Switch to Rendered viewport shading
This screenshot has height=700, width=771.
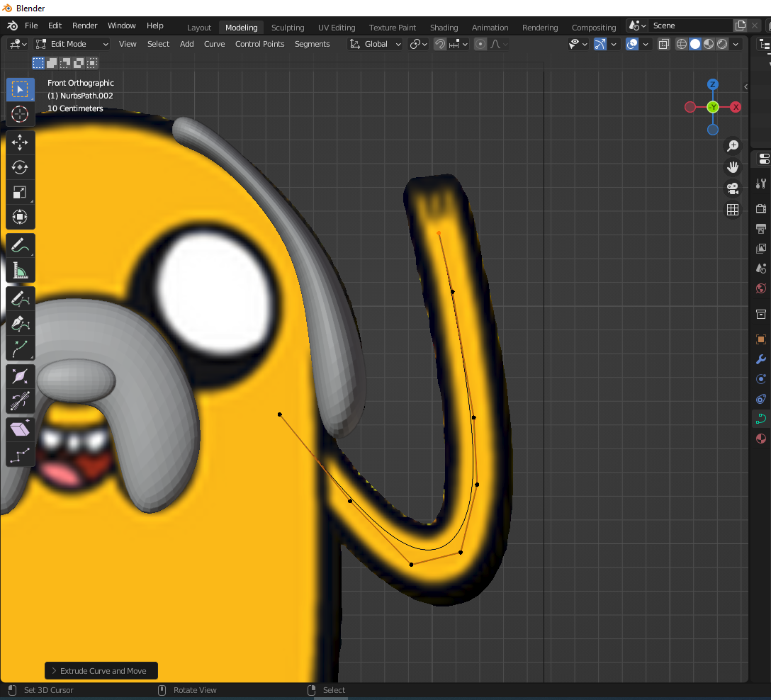pyautogui.click(x=722, y=44)
